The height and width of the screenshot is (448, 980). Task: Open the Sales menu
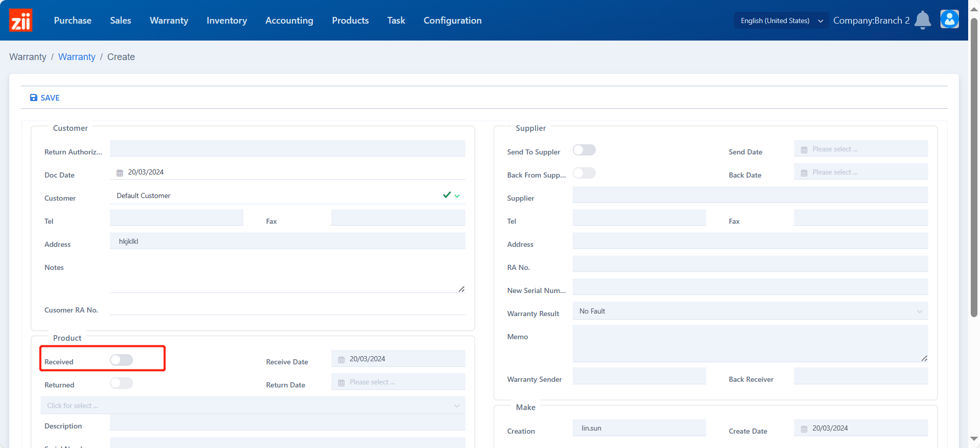click(120, 21)
